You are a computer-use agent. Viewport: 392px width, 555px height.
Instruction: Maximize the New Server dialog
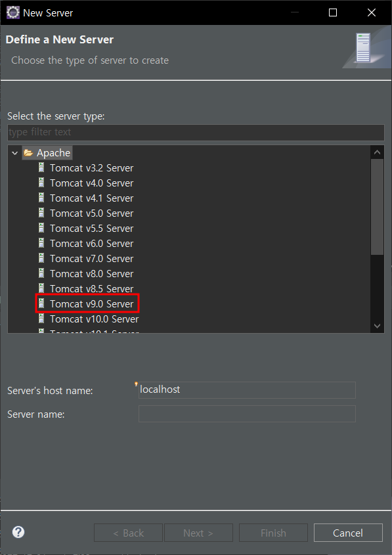(333, 12)
